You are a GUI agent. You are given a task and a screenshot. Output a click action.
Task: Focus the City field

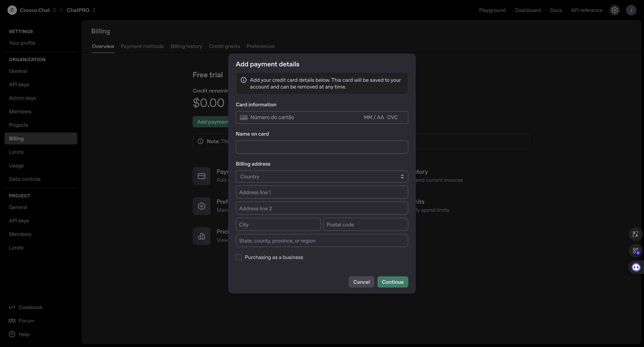[x=278, y=225]
